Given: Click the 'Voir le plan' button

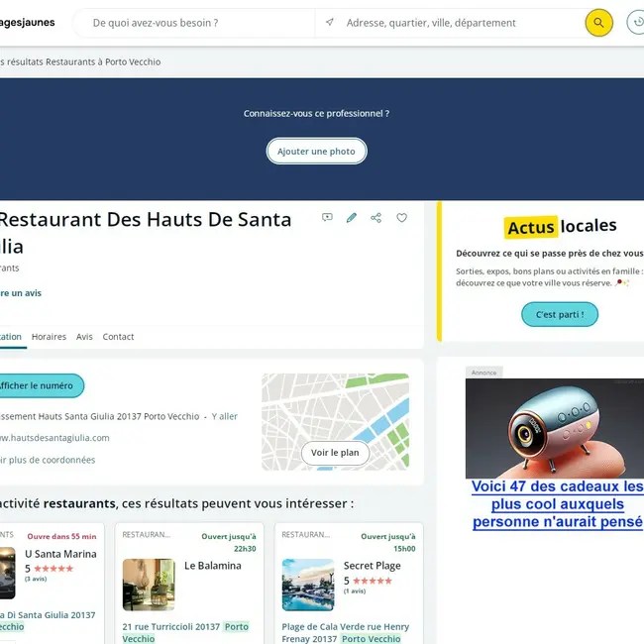Looking at the screenshot, I should pyautogui.click(x=335, y=453).
